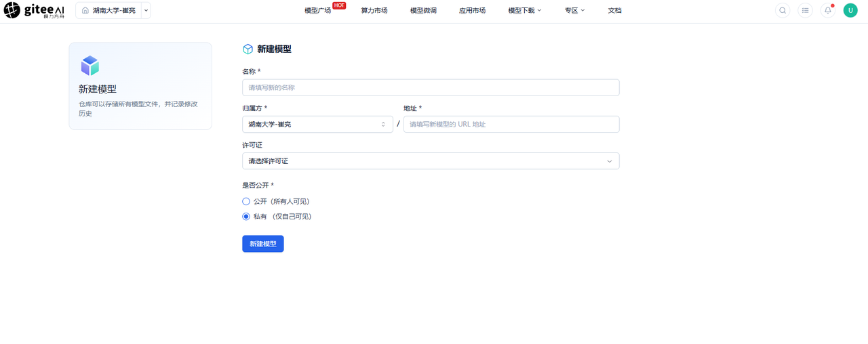Click the cube icon next to 新建模型 heading
Image resolution: width=868 pixels, height=344 pixels.
point(248,49)
